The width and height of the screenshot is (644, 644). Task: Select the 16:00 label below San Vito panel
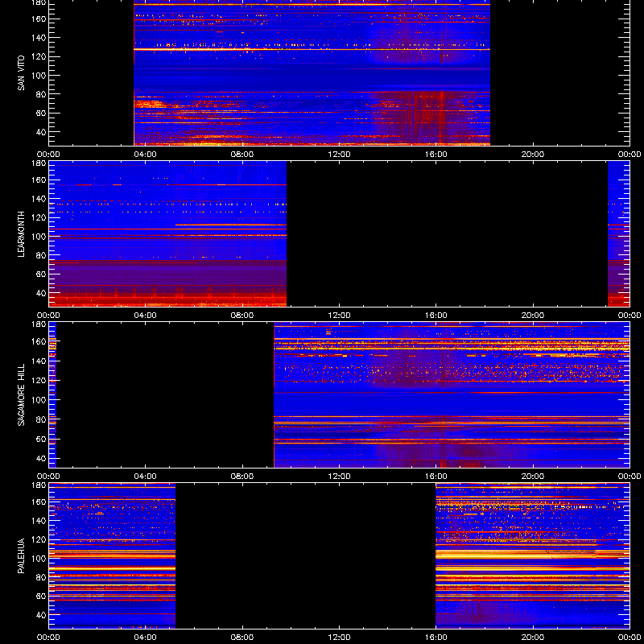coord(436,155)
